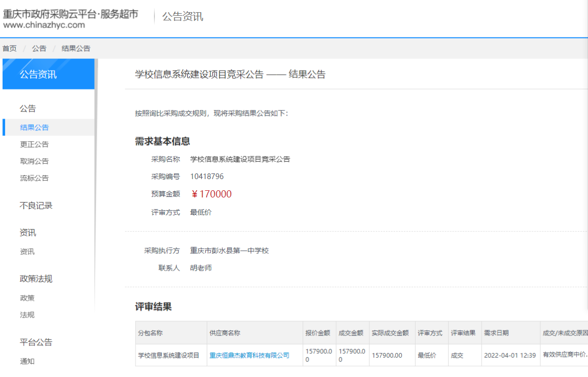Click the 重庆市政府采购云平台 site logo
The width and height of the screenshot is (588, 377).
(71, 19)
